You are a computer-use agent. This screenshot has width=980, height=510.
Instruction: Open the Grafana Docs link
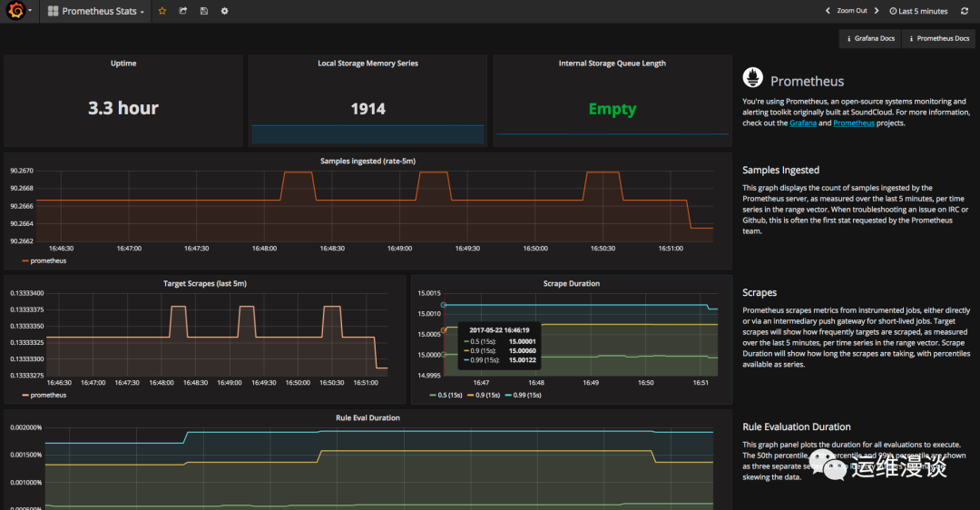[x=870, y=39]
